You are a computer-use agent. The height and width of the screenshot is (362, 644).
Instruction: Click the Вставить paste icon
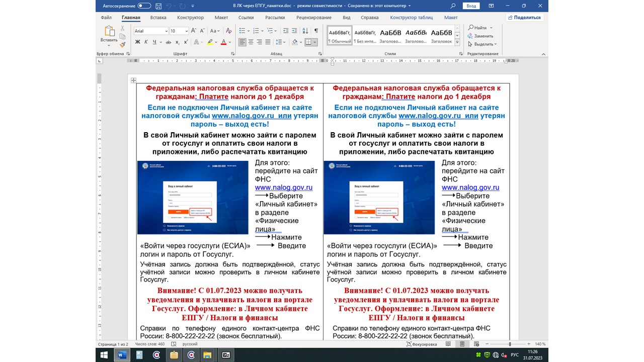coord(109,31)
